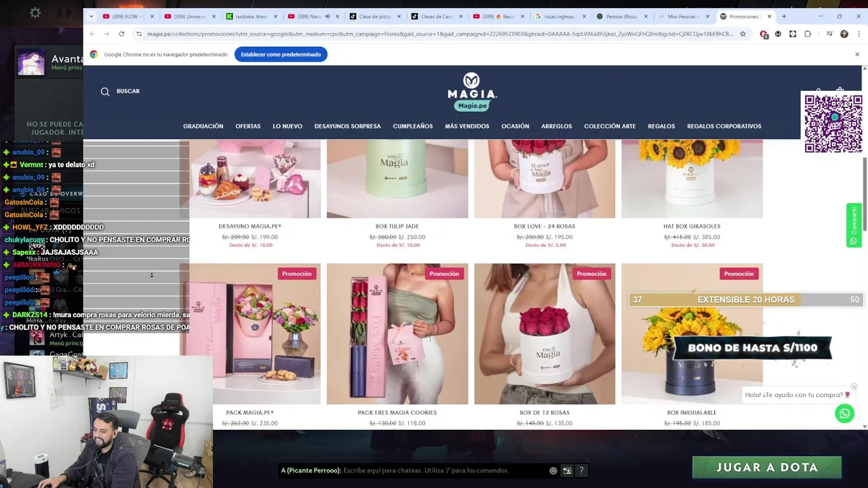Open the PACK MAGIA.PE product link
The image size is (868, 488).
pos(250,412)
